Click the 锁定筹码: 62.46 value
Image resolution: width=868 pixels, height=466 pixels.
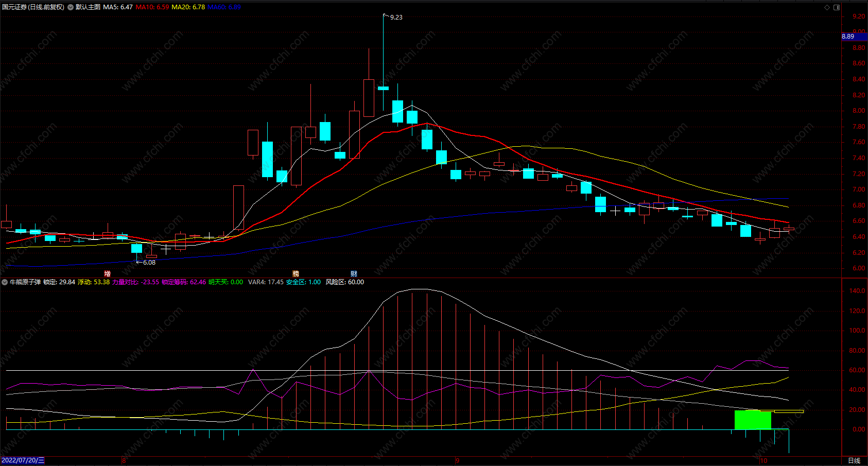[x=184, y=282]
